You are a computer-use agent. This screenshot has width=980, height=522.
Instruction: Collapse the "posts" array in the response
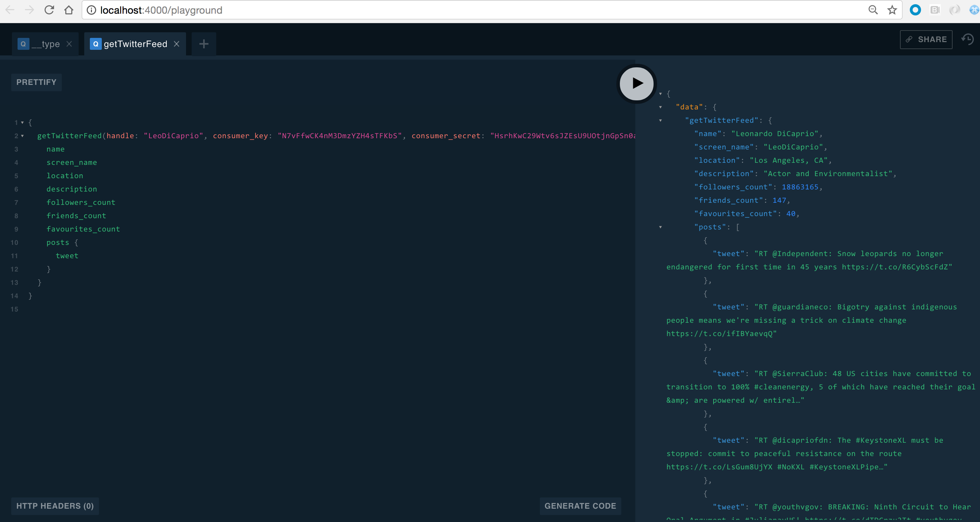661,227
